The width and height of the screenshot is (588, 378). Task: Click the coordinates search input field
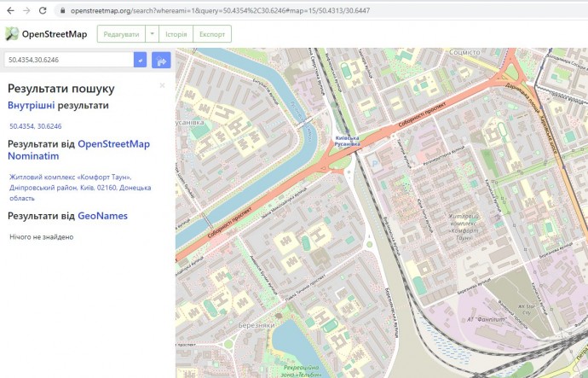pyautogui.click(x=68, y=60)
